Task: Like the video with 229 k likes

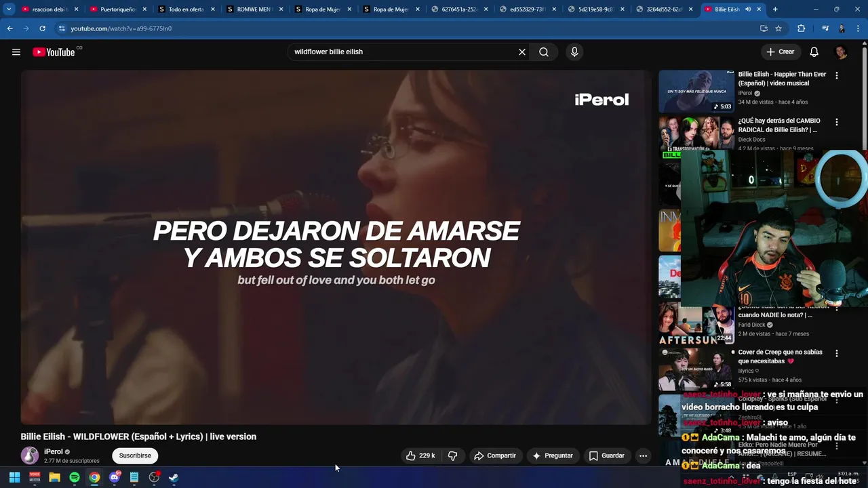Action: (420, 456)
